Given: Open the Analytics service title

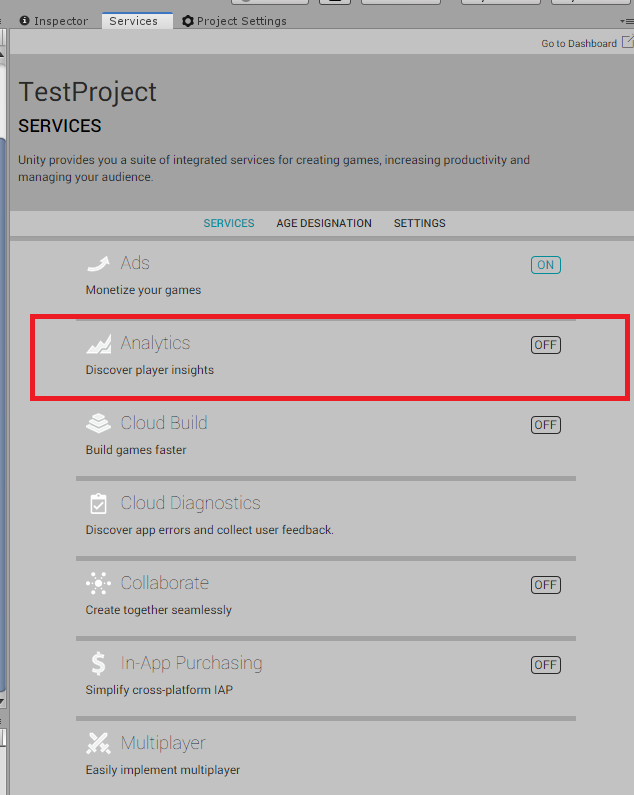Looking at the screenshot, I should pyautogui.click(x=155, y=343).
